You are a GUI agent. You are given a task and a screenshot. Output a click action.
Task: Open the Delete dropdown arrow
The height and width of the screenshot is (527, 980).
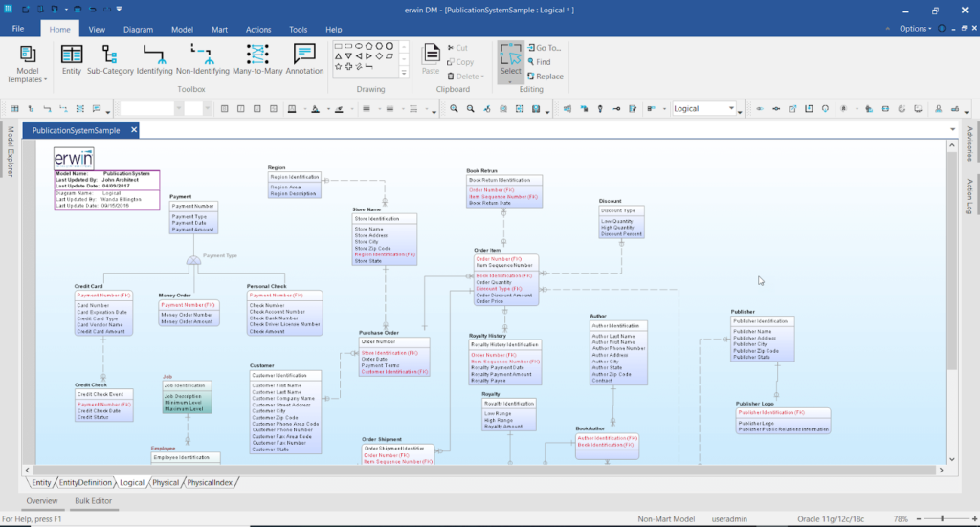482,77
